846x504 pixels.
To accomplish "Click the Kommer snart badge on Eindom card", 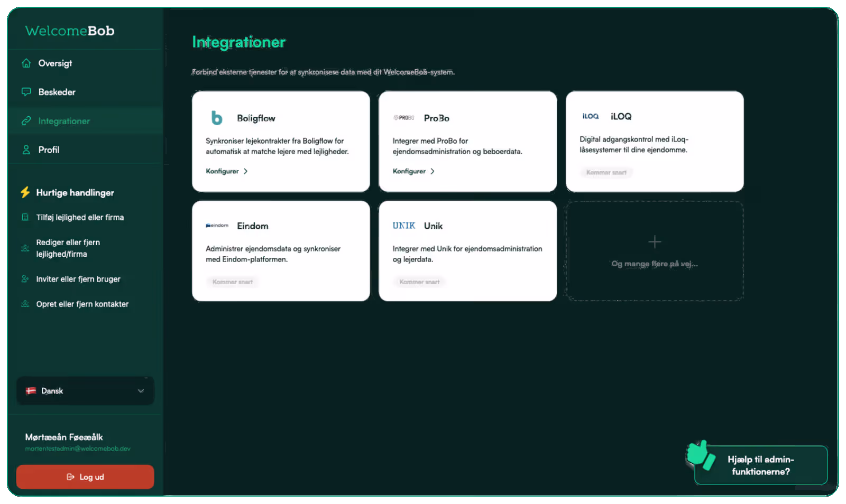I will (233, 282).
